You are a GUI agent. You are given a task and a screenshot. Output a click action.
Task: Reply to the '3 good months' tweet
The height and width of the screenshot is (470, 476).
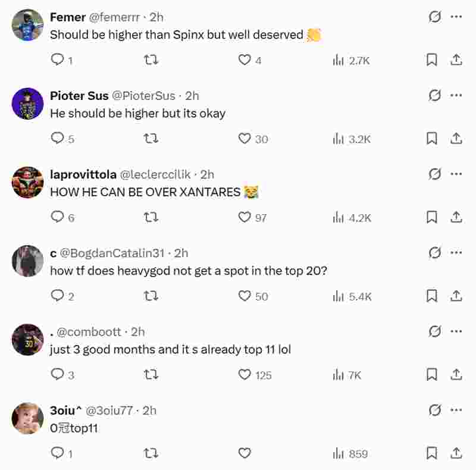point(58,374)
